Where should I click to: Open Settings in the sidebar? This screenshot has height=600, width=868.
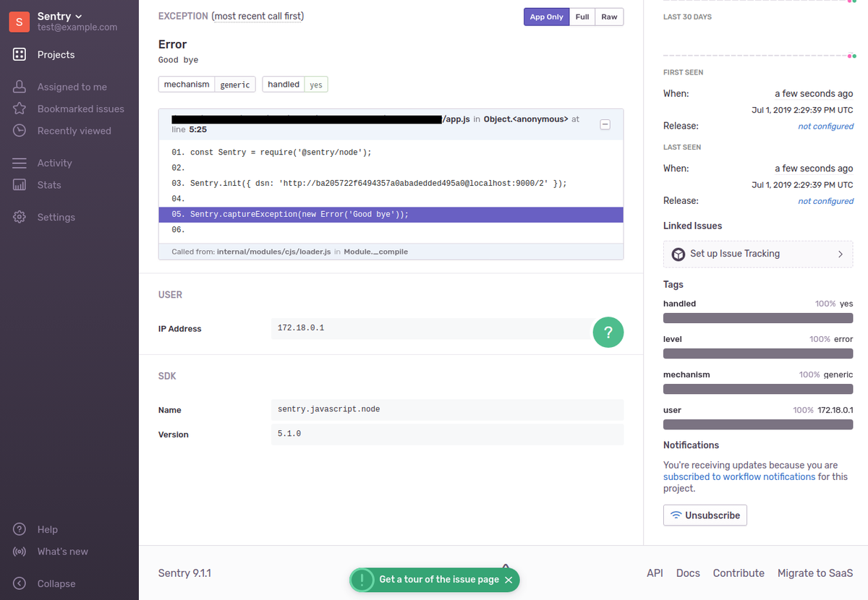pos(56,217)
